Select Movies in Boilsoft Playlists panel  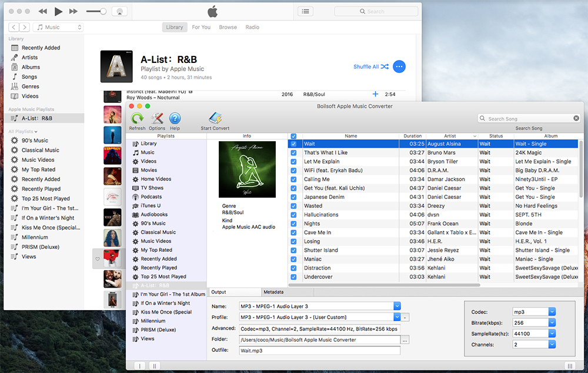click(x=149, y=170)
